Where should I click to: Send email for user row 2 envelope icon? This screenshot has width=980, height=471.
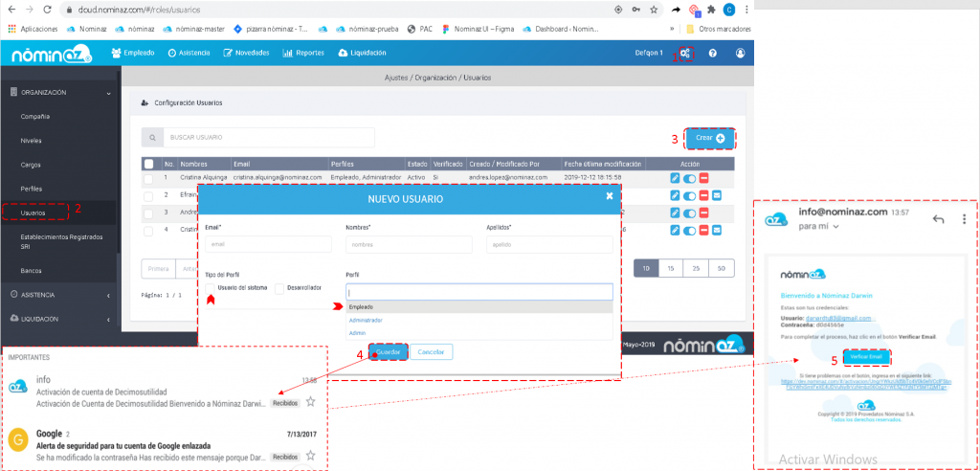(716, 196)
